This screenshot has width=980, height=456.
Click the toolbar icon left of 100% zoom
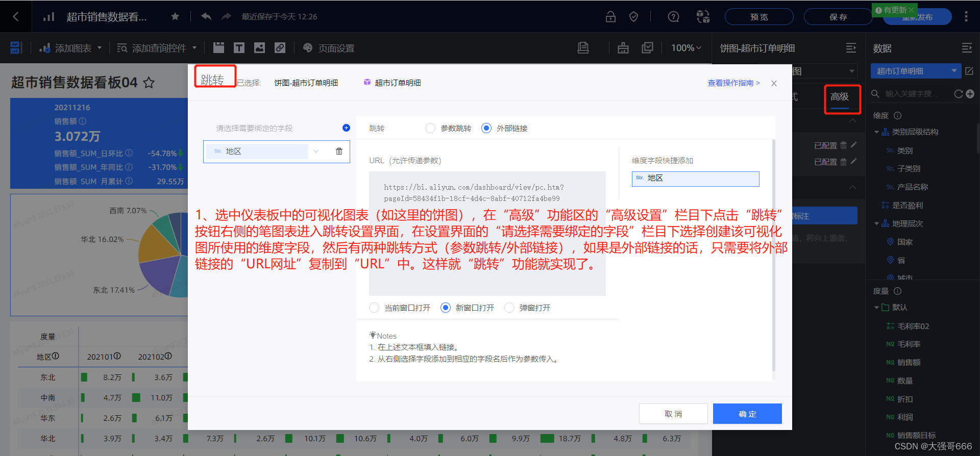(x=647, y=48)
